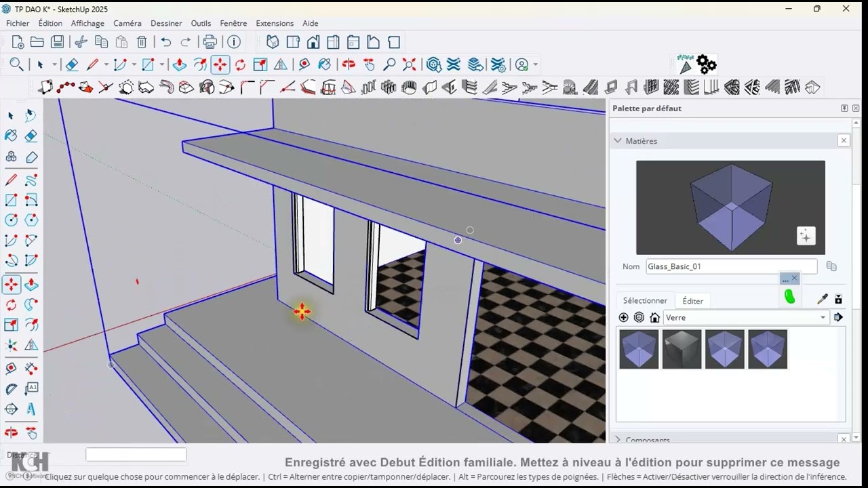Viewport: 868px width, 488px height.
Task: Select the Eraser tool in top toolbar
Action: [71, 64]
